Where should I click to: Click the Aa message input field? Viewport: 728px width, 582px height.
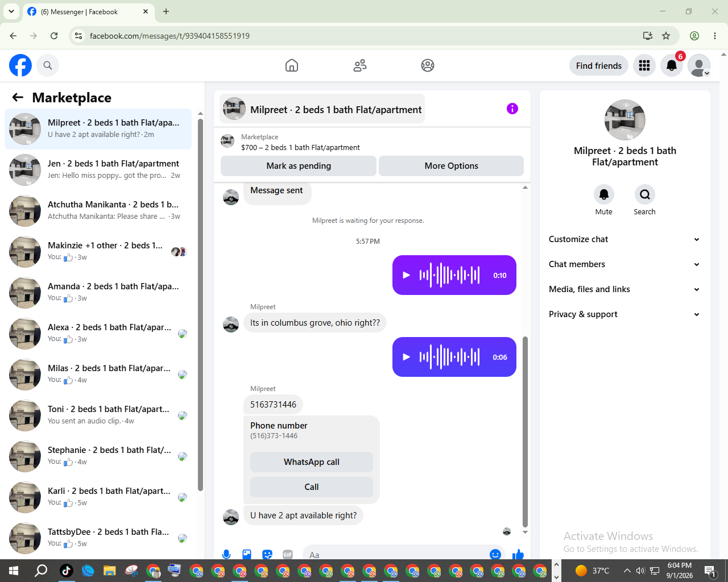395,555
